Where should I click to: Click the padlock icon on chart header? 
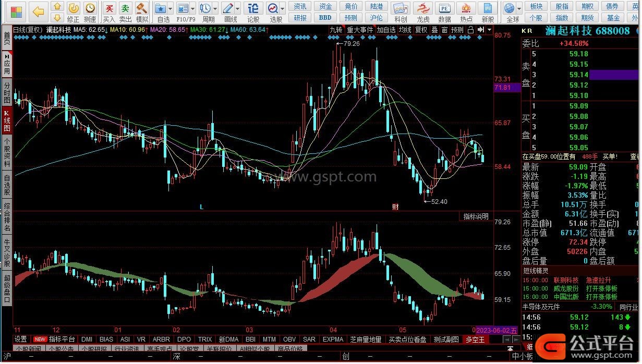[470, 30]
